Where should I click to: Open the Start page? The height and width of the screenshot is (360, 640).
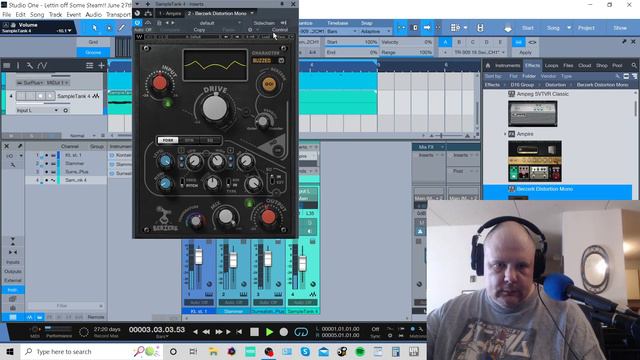tap(527, 28)
